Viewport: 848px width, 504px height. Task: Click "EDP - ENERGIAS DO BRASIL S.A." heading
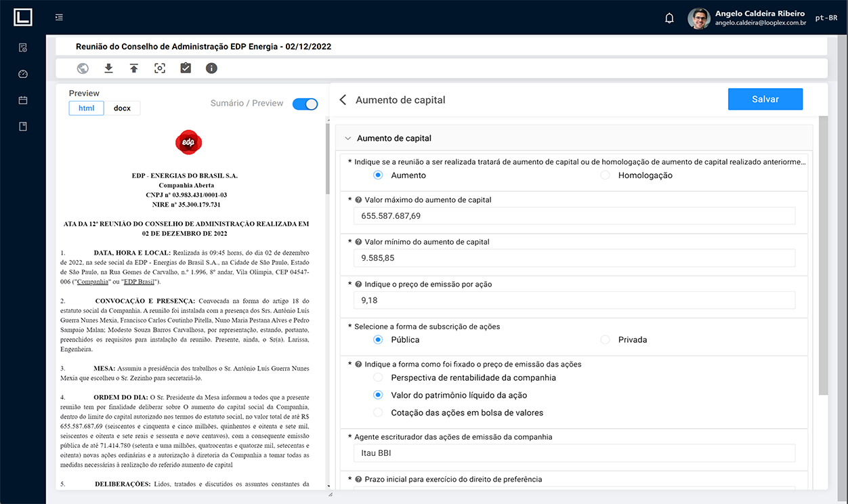[185, 176]
